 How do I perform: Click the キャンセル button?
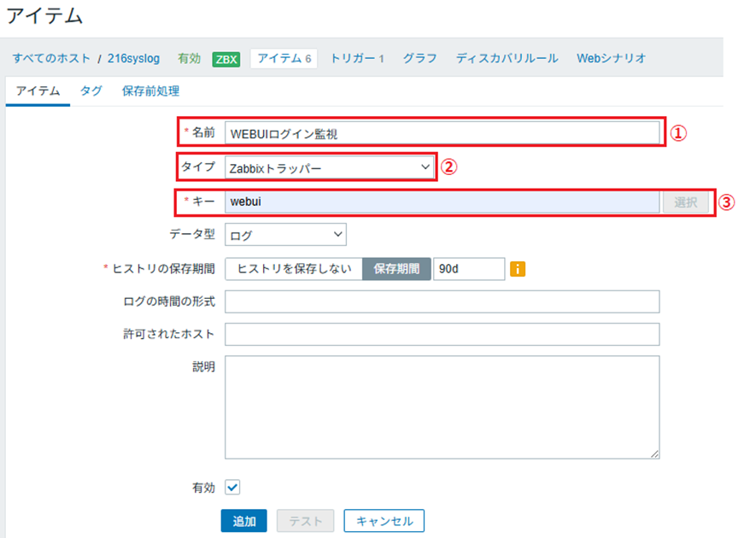click(384, 520)
